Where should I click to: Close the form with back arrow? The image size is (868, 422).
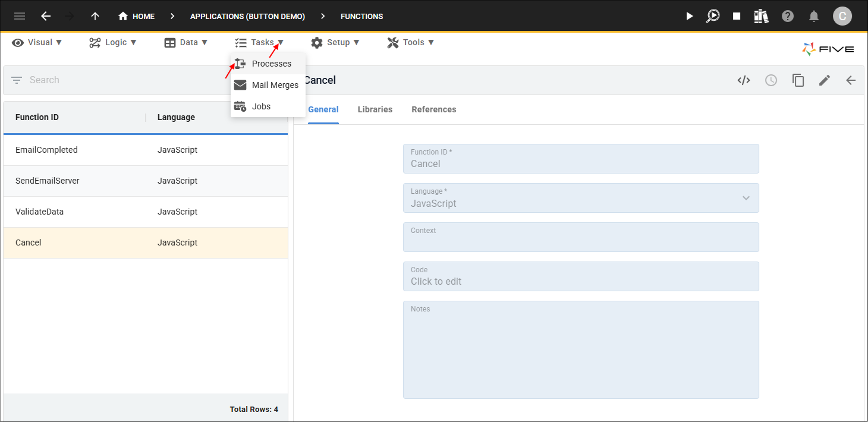[851, 80]
